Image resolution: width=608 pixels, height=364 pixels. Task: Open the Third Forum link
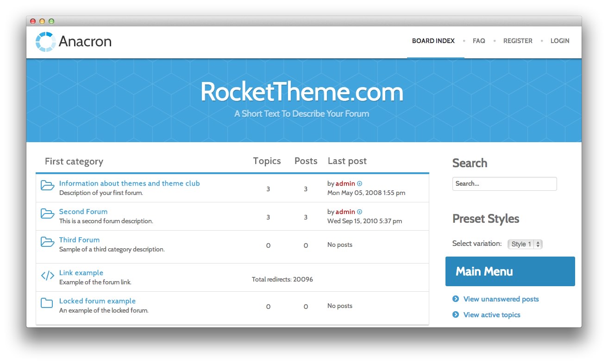79,240
